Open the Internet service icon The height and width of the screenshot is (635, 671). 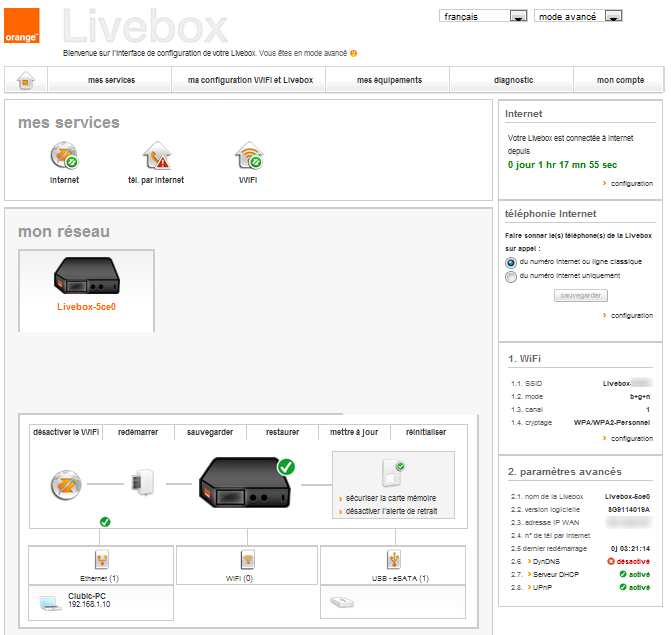[x=65, y=155]
